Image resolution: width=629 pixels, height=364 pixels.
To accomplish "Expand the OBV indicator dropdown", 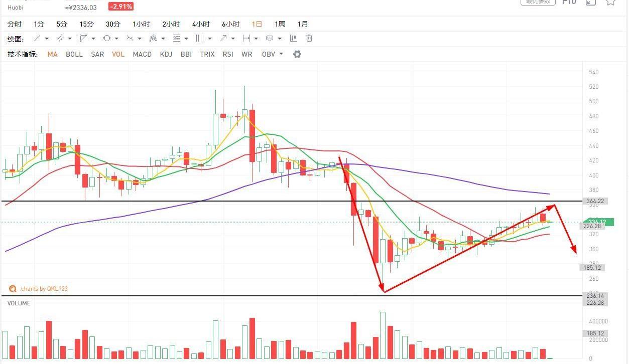I will (281, 54).
